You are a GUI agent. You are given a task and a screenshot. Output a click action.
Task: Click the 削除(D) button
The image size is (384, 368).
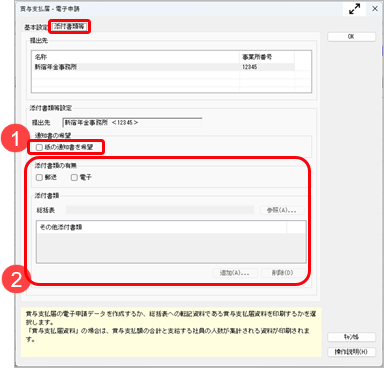coord(283,273)
